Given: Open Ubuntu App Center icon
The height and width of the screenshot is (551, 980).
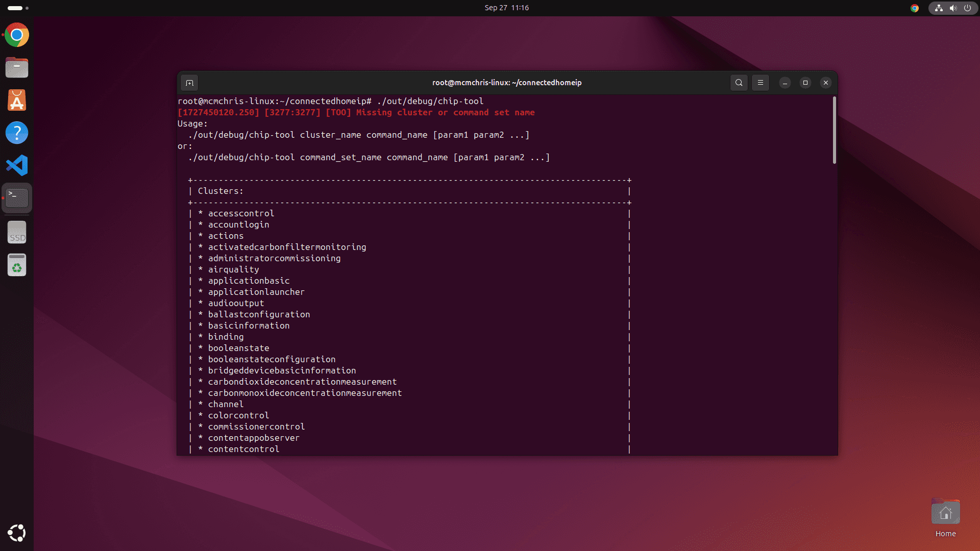Looking at the screenshot, I should 17,101.
